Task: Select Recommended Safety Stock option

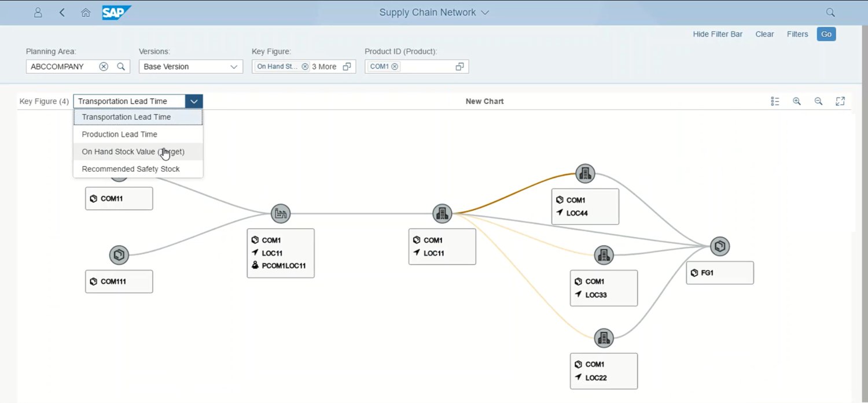Action: point(138,169)
